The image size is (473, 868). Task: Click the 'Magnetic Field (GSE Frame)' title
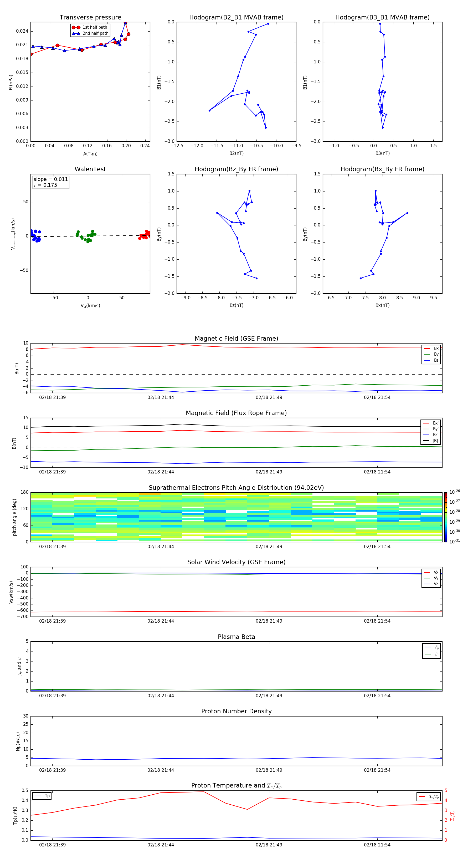[236, 339]
